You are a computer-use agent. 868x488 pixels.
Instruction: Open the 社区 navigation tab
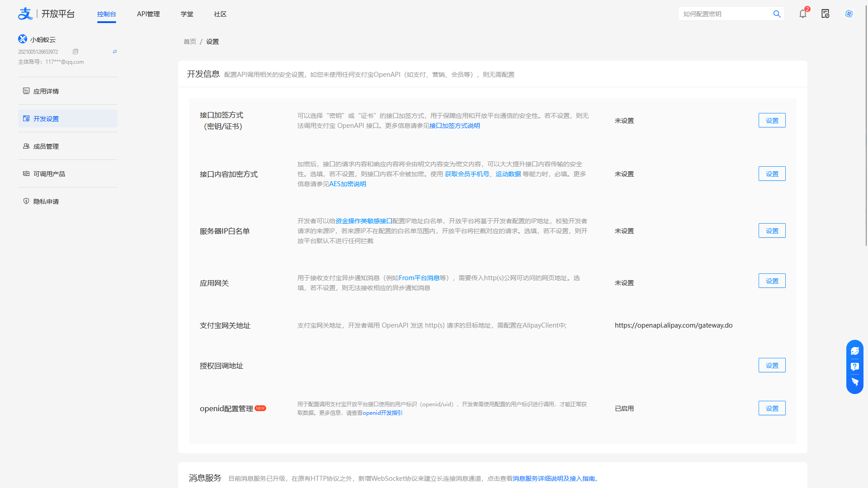[x=220, y=14]
